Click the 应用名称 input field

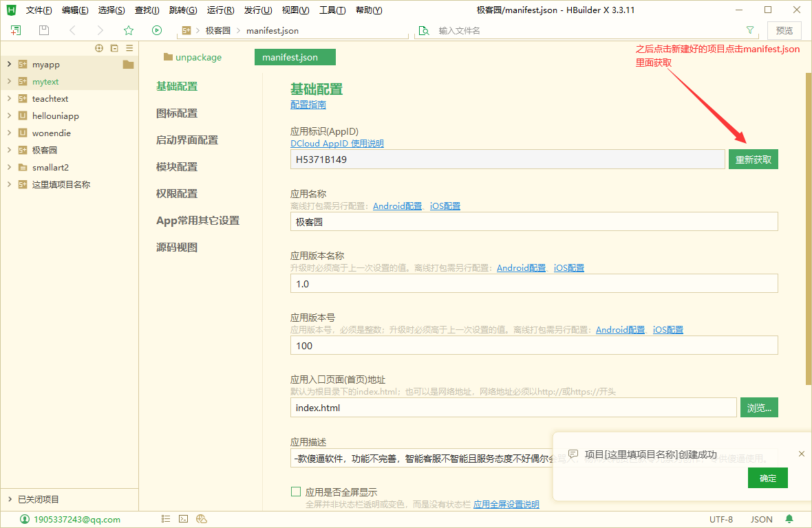tap(534, 221)
